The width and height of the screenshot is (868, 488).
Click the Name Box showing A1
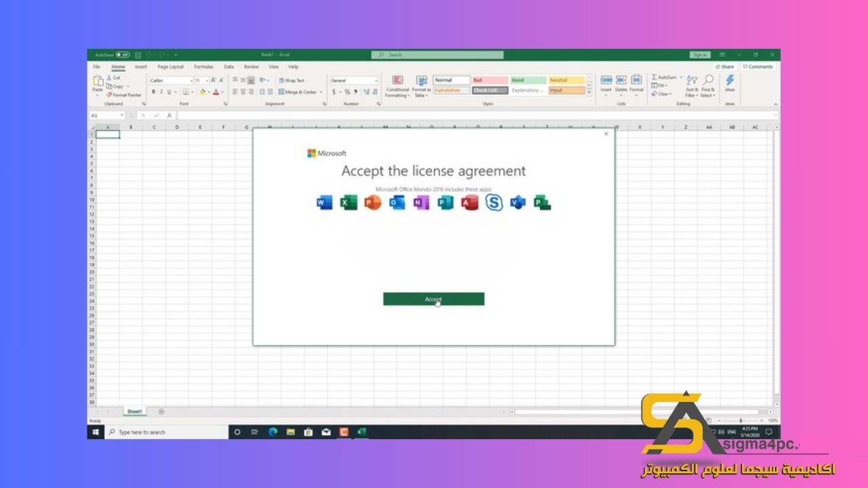(107, 115)
